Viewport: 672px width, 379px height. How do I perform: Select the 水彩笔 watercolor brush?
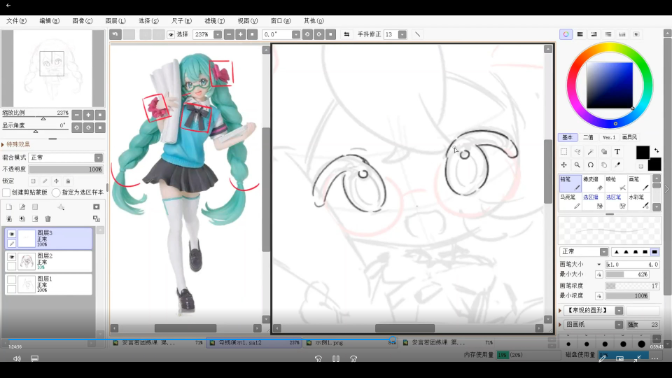639,202
